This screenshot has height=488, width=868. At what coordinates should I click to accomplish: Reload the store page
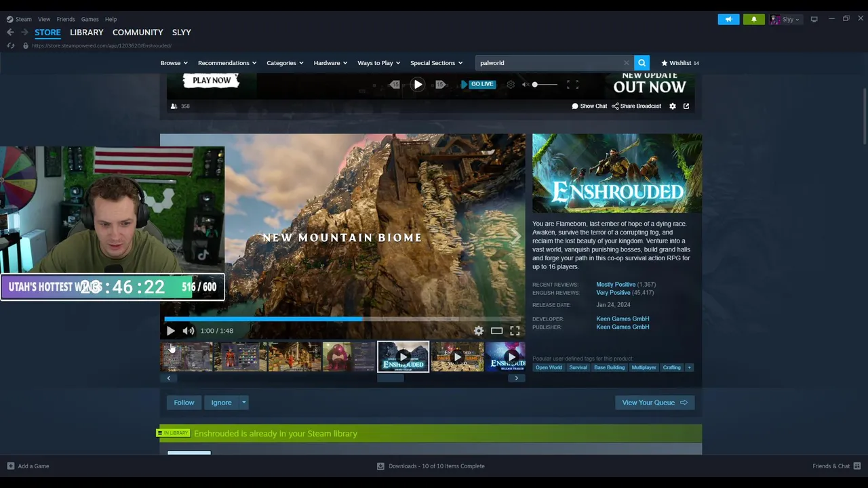pyautogui.click(x=10, y=45)
